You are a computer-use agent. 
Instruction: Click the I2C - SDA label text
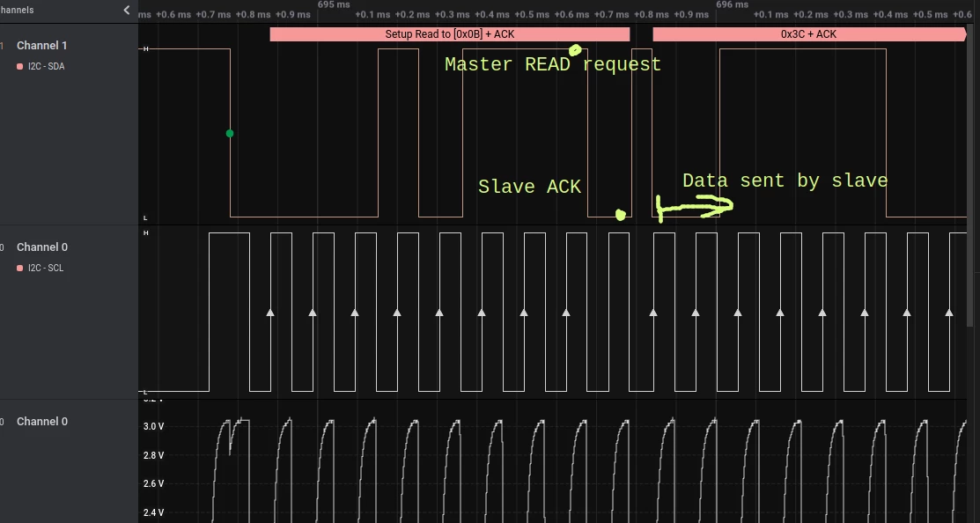47,66
